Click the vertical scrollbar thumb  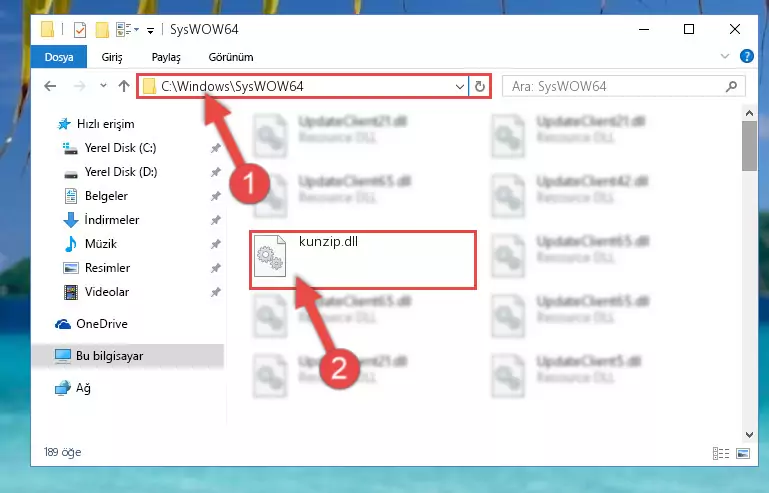(x=749, y=146)
